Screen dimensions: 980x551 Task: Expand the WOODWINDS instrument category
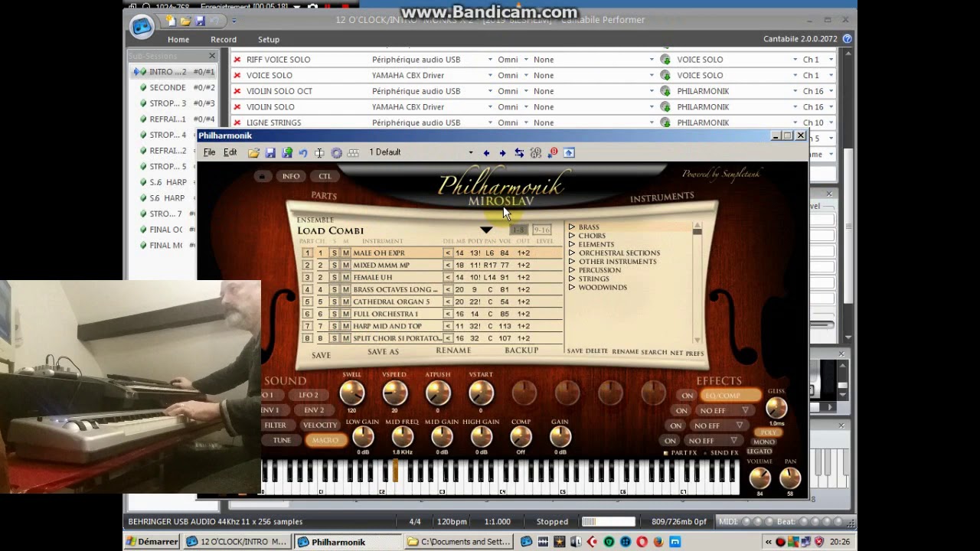click(572, 288)
